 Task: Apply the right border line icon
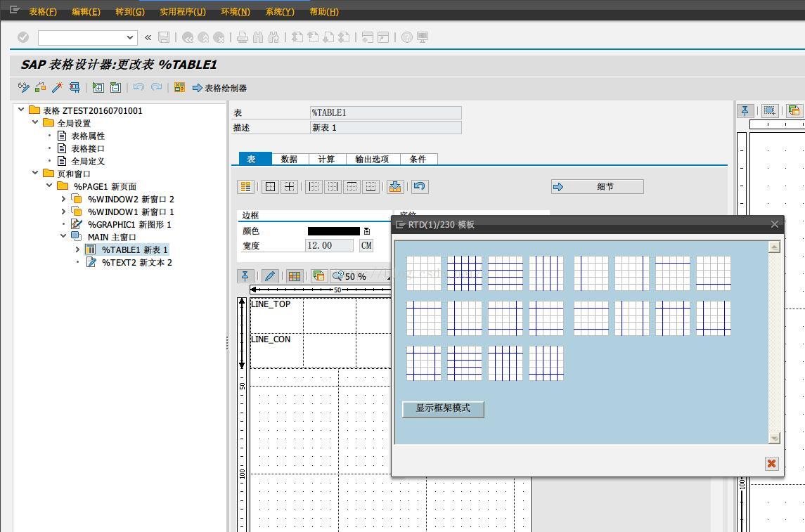point(333,187)
